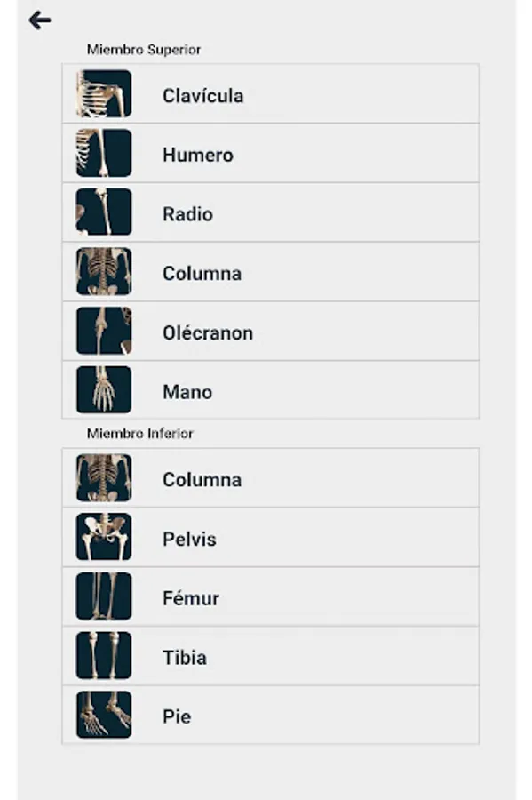Select the Mano hand skeleton icon
Screen dimensions: 532x800
[104, 390]
